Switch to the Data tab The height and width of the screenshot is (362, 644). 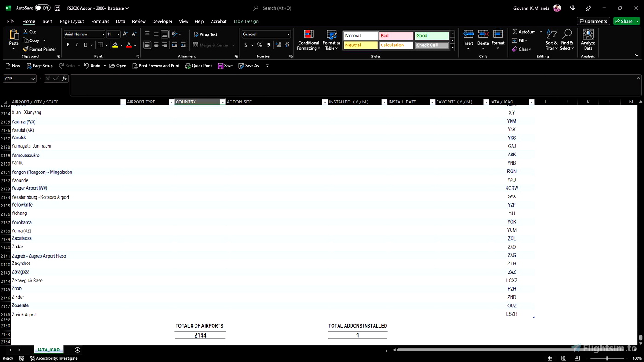click(x=121, y=21)
